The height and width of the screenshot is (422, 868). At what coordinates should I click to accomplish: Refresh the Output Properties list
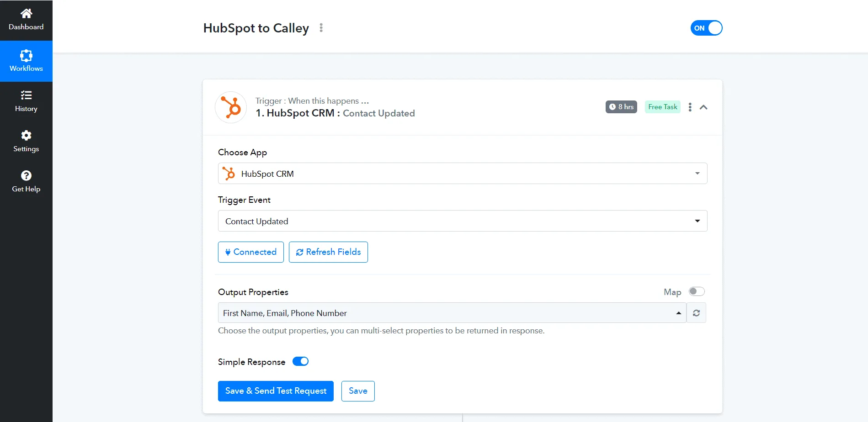pos(696,313)
